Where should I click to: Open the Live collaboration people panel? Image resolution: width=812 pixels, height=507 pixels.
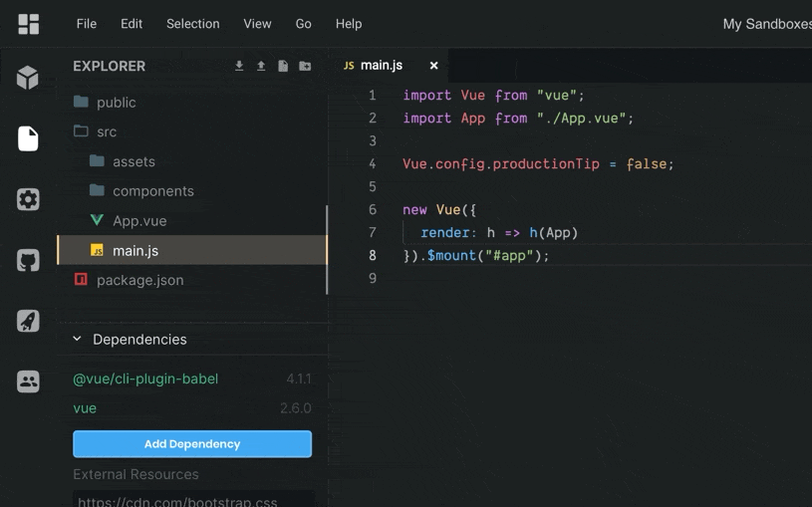[x=28, y=381]
